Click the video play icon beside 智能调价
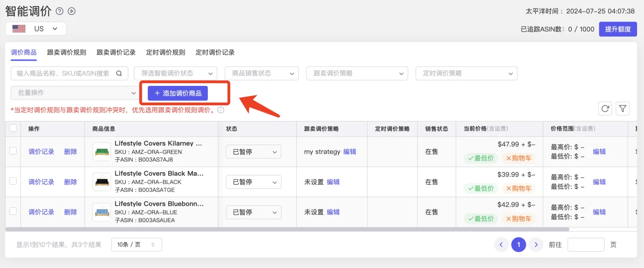This screenshot has width=644, height=268. point(72,11)
